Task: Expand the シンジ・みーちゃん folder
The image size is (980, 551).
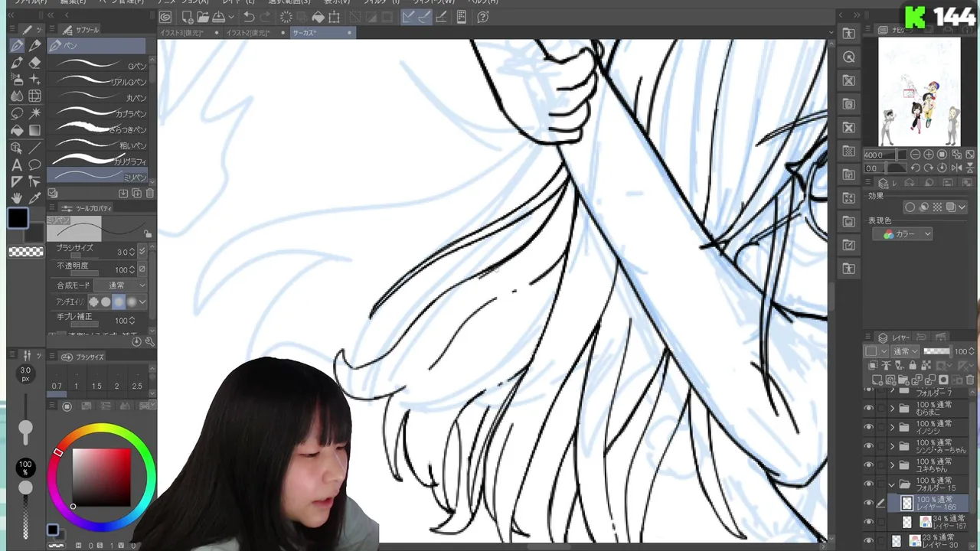Action: [892, 446]
